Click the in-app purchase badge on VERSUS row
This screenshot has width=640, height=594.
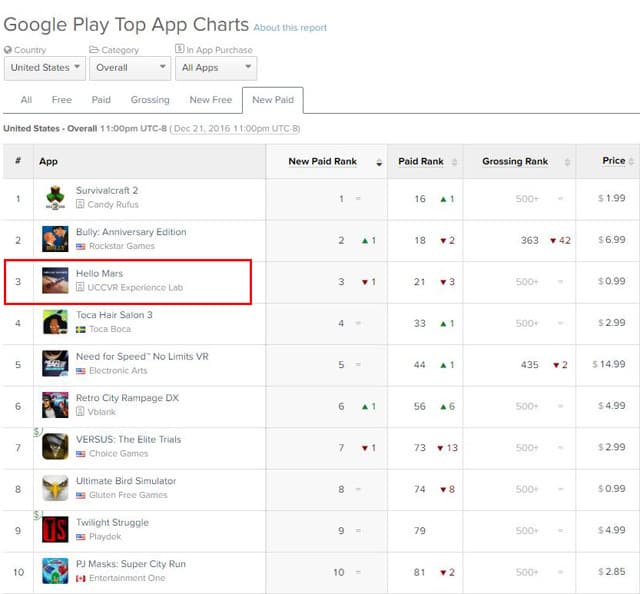pyautogui.click(x=38, y=432)
